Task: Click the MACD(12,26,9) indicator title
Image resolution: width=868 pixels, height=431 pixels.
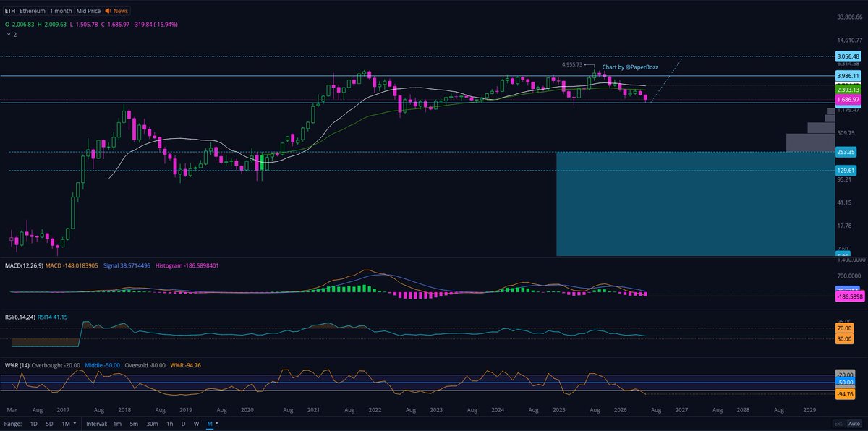Action: point(24,265)
